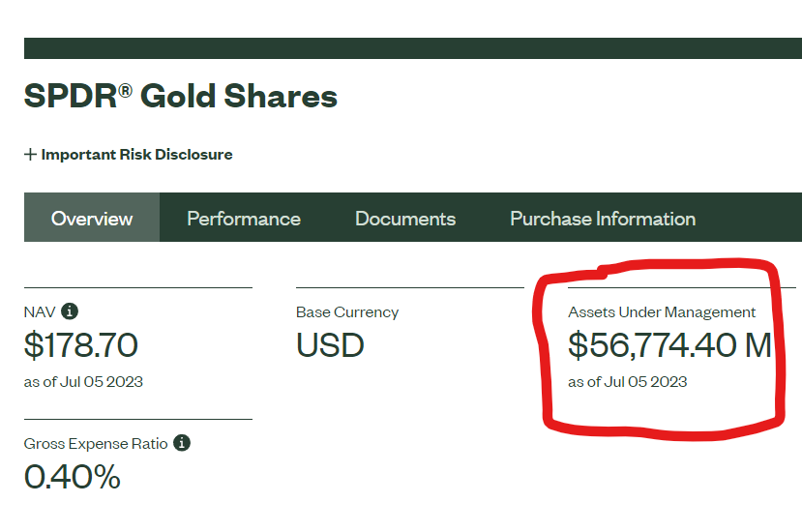
Task: Switch to the Performance tab
Action: pyautogui.click(x=244, y=219)
